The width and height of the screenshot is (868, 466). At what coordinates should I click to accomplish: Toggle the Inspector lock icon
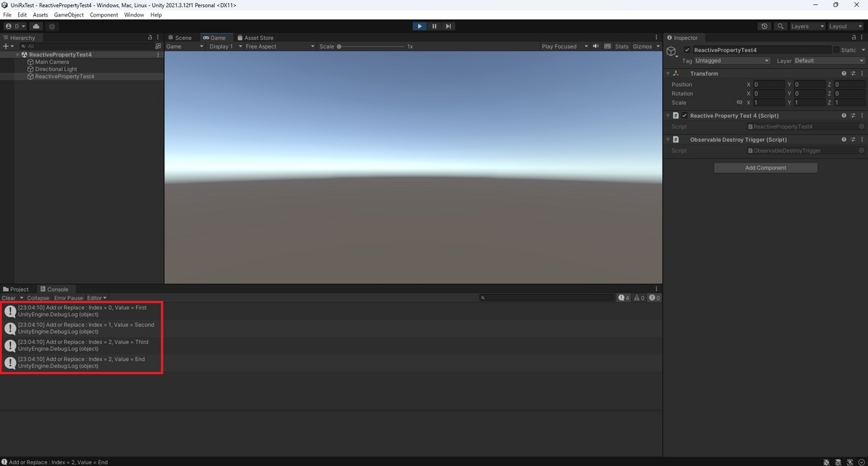click(x=854, y=38)
